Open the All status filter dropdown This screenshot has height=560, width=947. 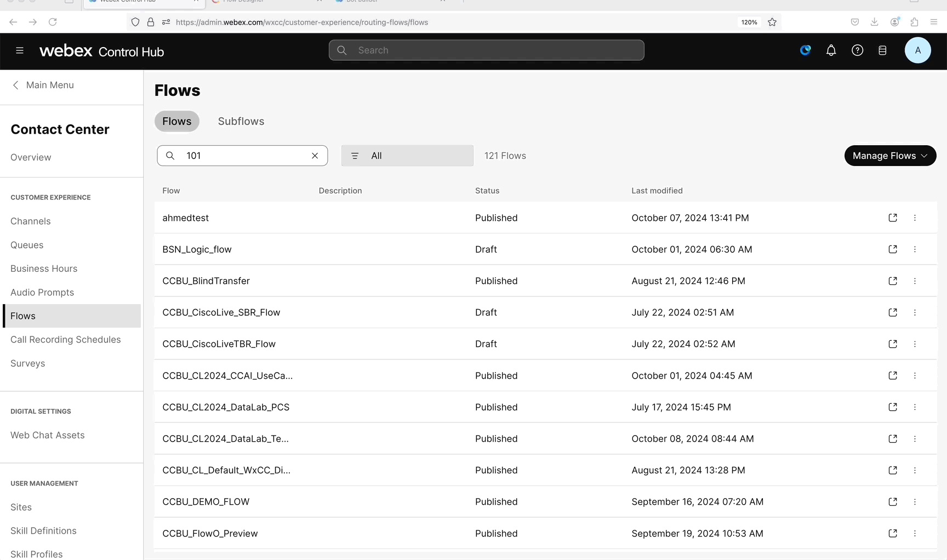[407, 156]
